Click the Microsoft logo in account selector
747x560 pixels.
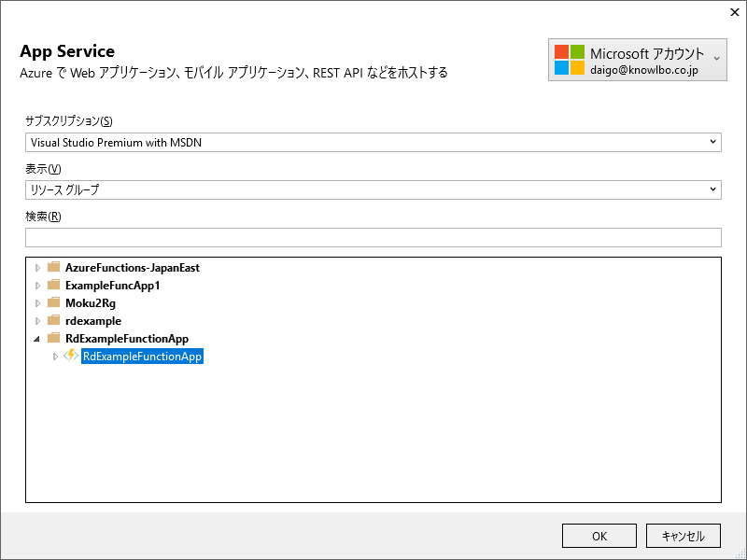[x=569, y=60]
